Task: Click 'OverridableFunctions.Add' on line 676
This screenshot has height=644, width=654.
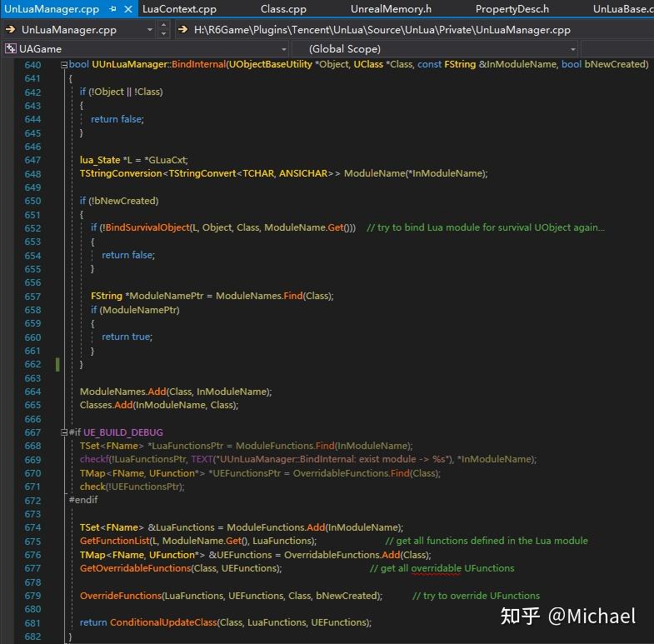Action: (342, 555)
